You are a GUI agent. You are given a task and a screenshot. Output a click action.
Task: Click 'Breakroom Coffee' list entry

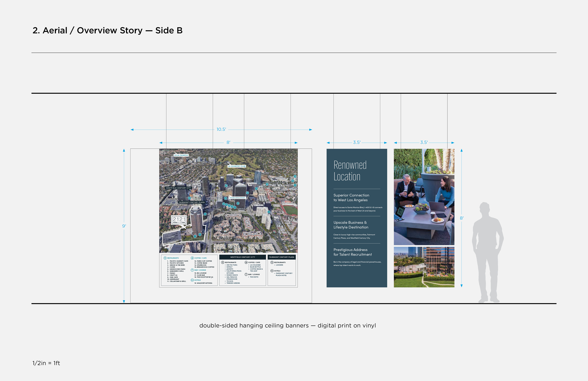205,267
